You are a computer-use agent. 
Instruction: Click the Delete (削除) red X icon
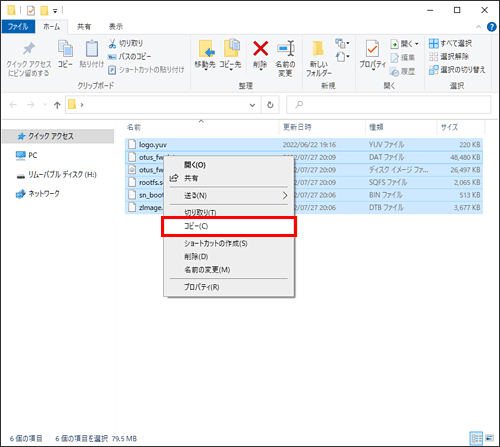260,49
